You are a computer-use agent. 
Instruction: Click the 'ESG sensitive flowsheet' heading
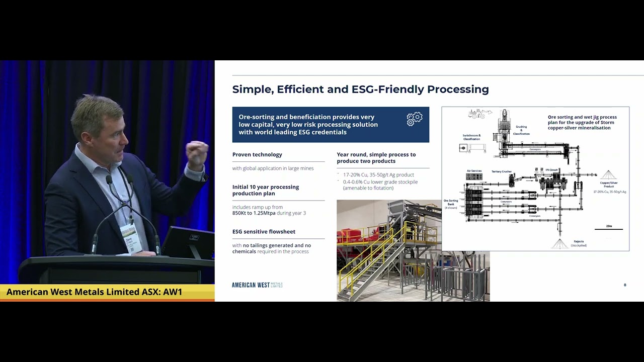[264, 232]
